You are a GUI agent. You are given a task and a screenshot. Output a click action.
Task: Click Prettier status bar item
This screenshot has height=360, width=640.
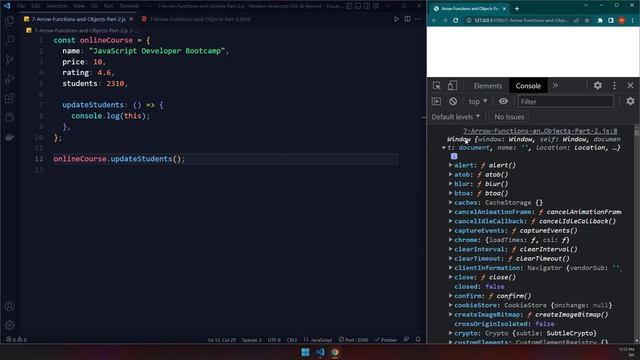point(386,340)
